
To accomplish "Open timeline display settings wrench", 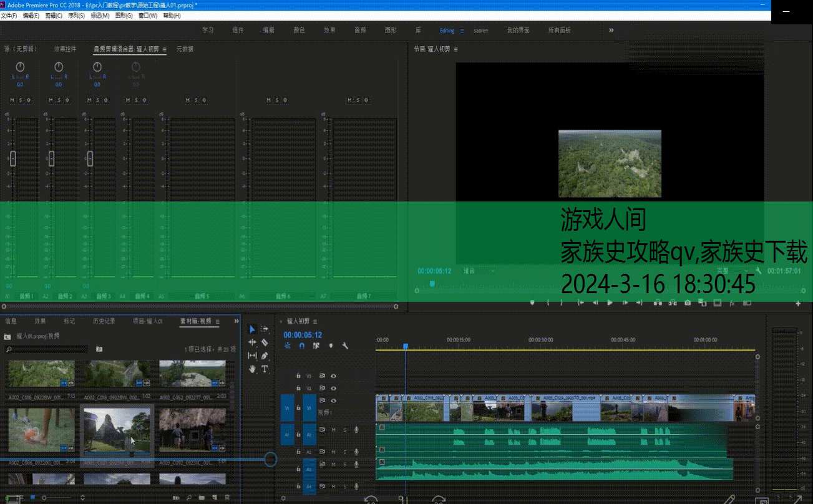I will (x=345, y=346).
